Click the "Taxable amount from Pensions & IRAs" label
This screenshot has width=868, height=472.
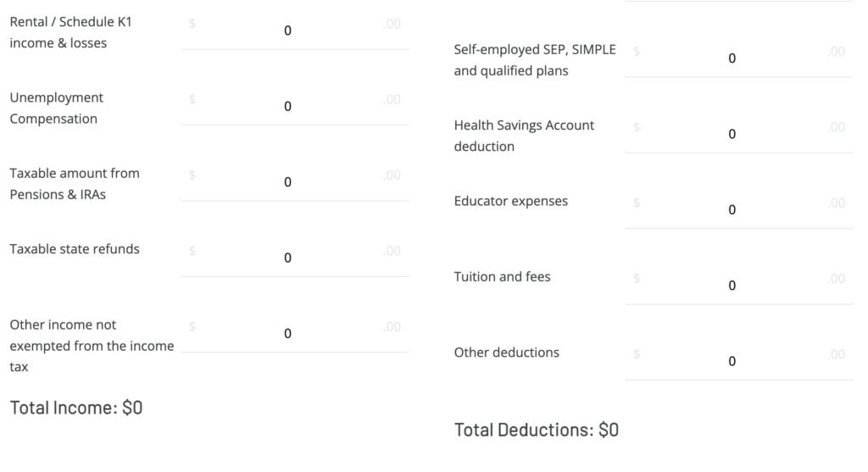(75, 184)
